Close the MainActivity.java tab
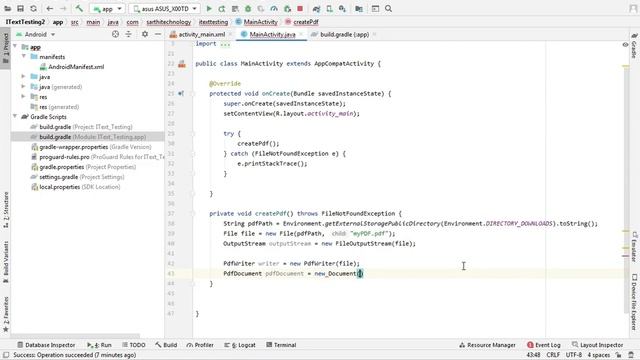This screenshot has width=640, height=360. tap(301, 35)
